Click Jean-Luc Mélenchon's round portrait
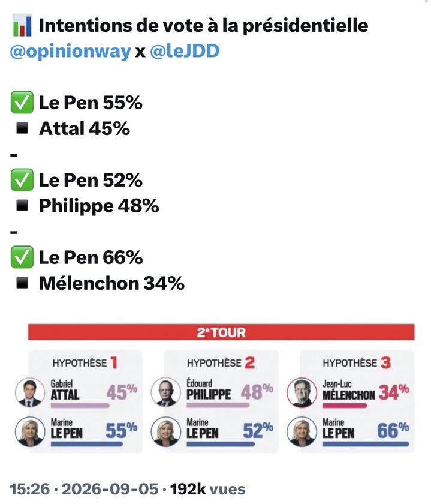This screenshot has height=504, width=431. tap(302, 392)
